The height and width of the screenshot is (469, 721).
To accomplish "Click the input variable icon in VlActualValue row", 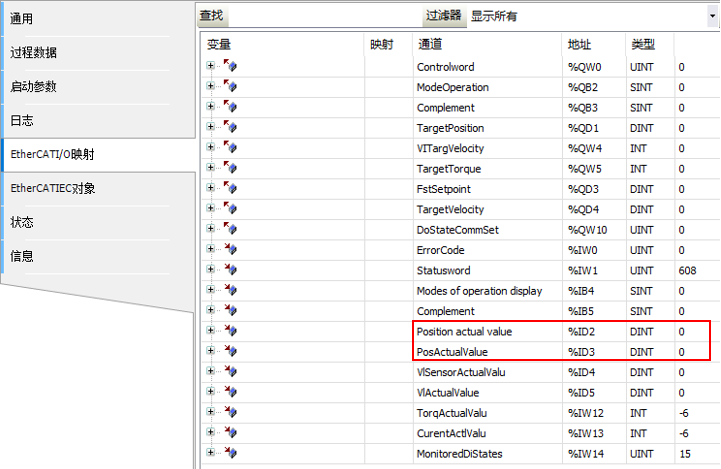I will 230,391.
